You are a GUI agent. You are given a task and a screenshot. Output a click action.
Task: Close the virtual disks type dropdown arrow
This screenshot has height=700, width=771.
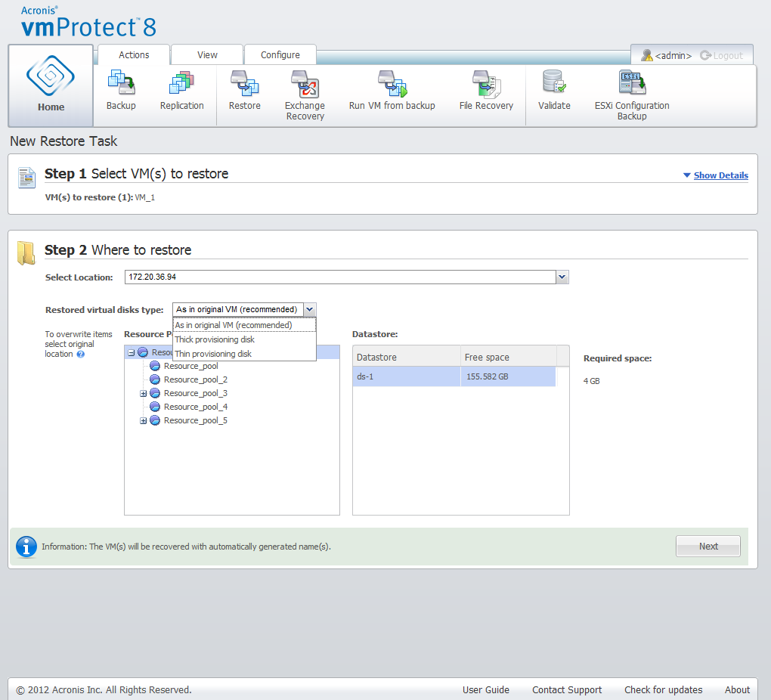tap(309, 309)
